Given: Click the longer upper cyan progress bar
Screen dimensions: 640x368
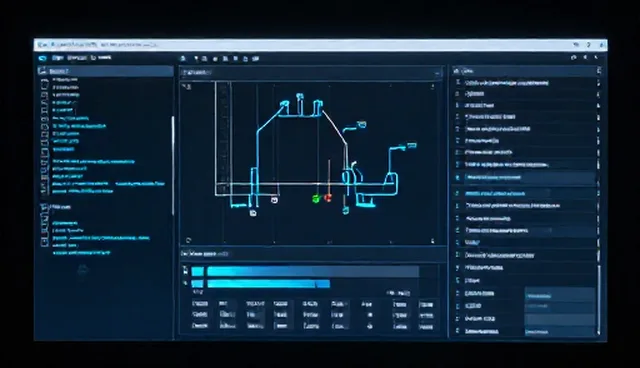Looking at the screenshot, I should pyautogui.click(x=313, y=271).
